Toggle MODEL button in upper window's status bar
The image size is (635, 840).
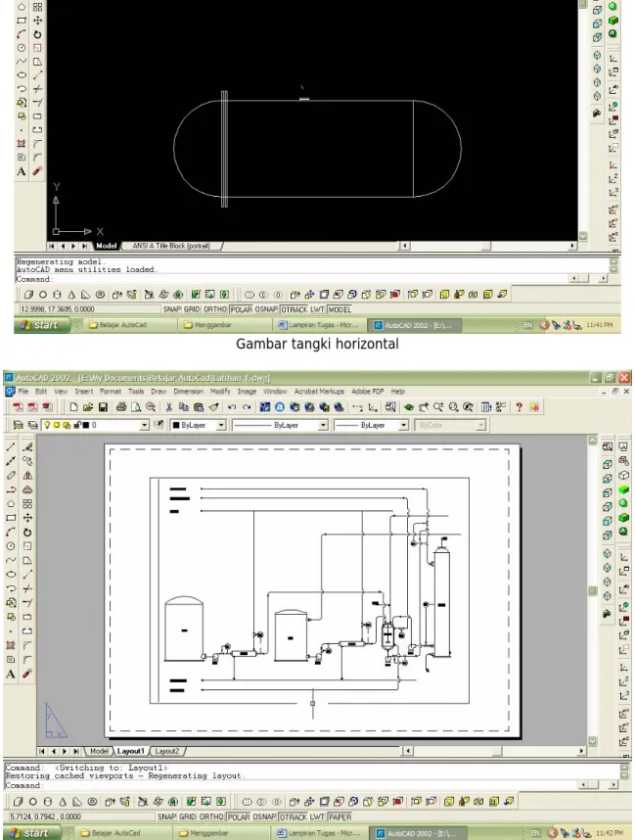340,309
